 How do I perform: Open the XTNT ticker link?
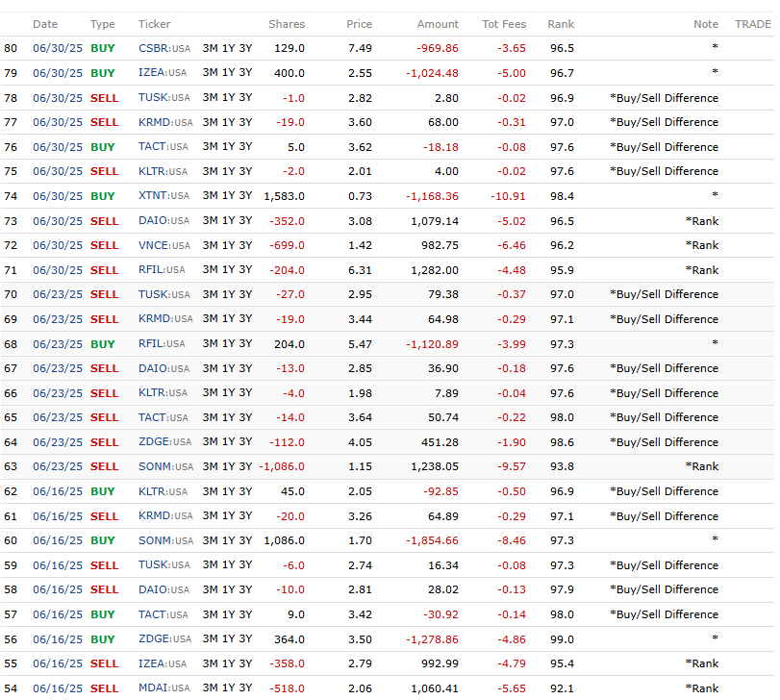[x=153, y=196]
